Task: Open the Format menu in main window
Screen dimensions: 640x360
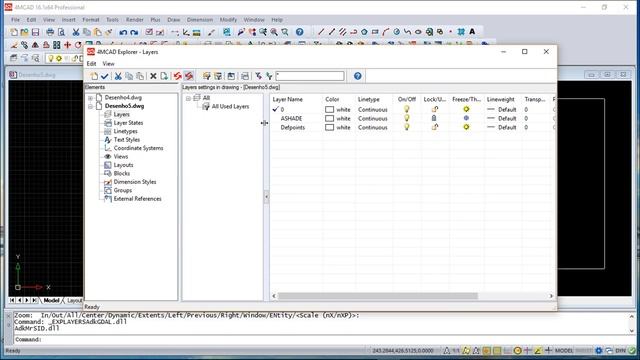Action: coord(91,20)
